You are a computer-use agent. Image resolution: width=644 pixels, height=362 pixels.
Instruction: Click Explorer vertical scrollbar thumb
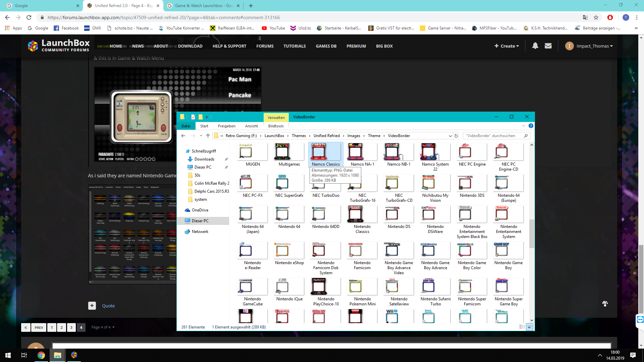(x=531, y=233)
